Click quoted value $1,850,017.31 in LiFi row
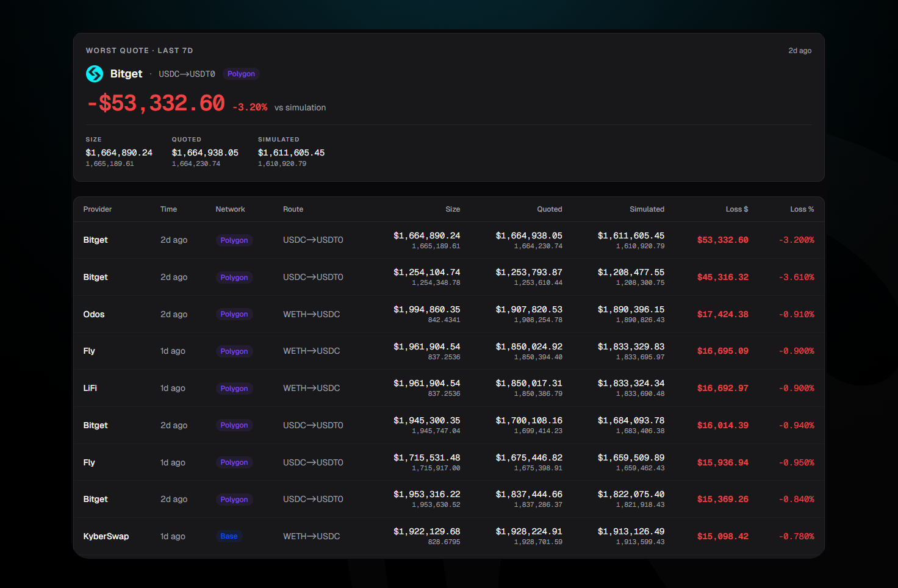This screenshot has width=898, height=588. click(x=529, y=383)
